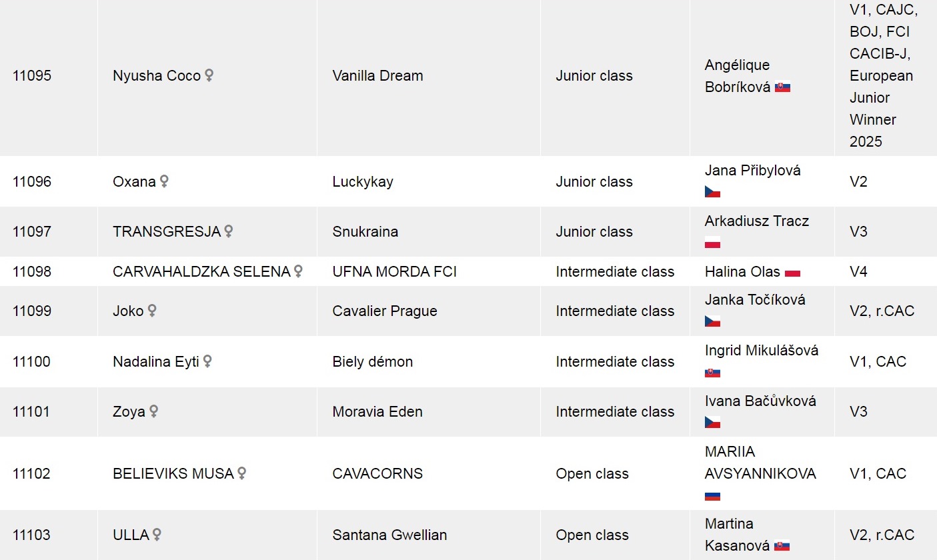Click the Slovak flag under Ingrid Mikulášová
This screenshot has width=937, height=560.
coord(712,373)
